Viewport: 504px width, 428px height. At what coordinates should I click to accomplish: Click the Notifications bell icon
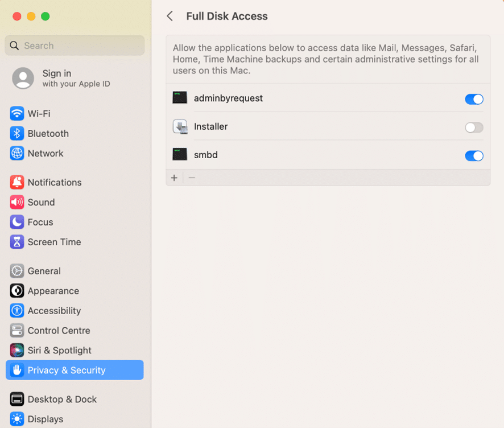(16, 182)
